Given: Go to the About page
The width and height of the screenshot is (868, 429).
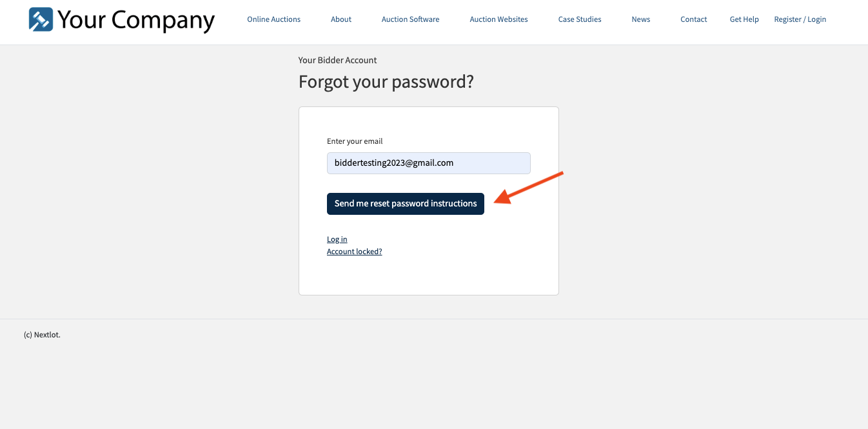Looking at the screenshot, I should (x=341, y=19).
